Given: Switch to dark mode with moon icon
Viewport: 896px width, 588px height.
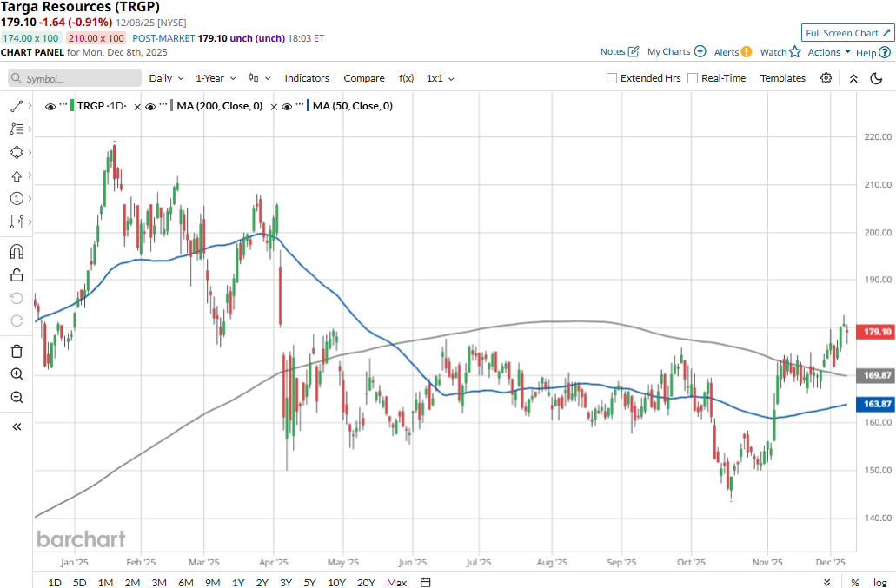Looking at the screenshot, I should tap(876, 78).
